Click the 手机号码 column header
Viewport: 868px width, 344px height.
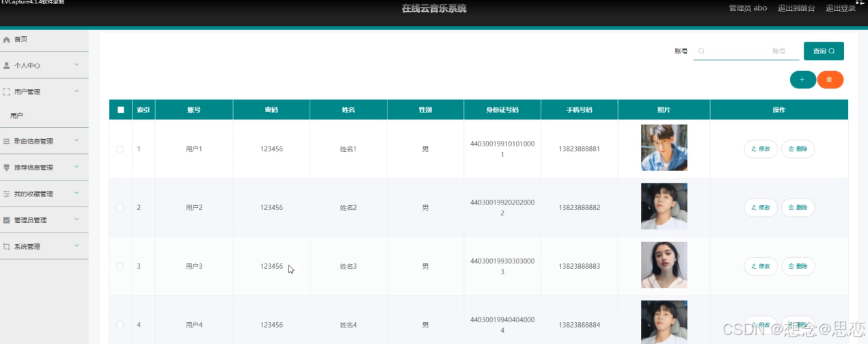579,110
